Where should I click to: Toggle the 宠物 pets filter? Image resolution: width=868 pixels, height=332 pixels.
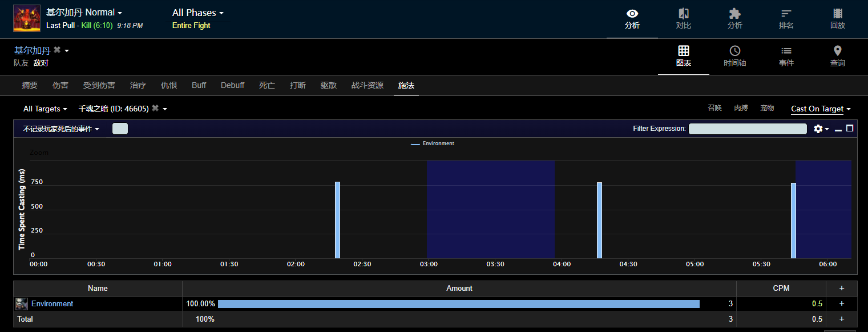(767, 108)
